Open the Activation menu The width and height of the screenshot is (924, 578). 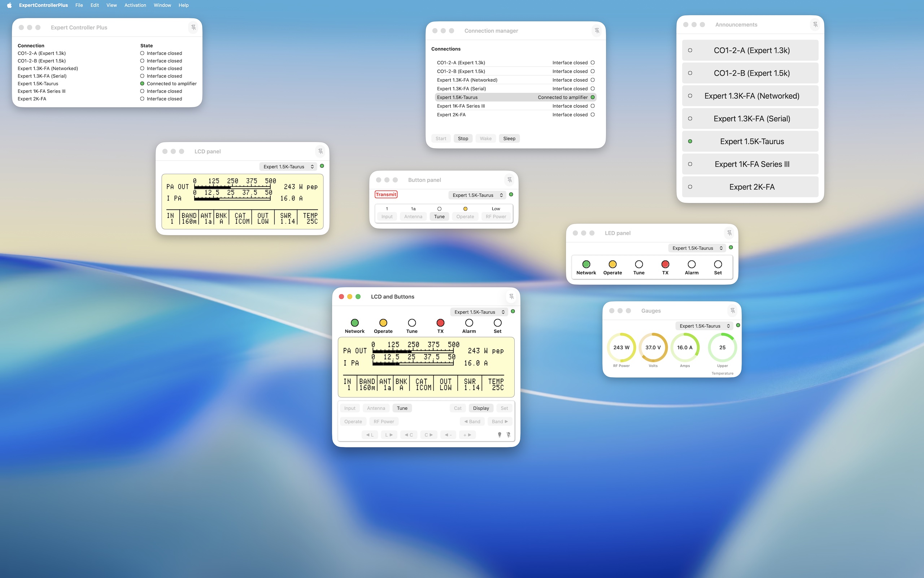click(x=135, y=5)
